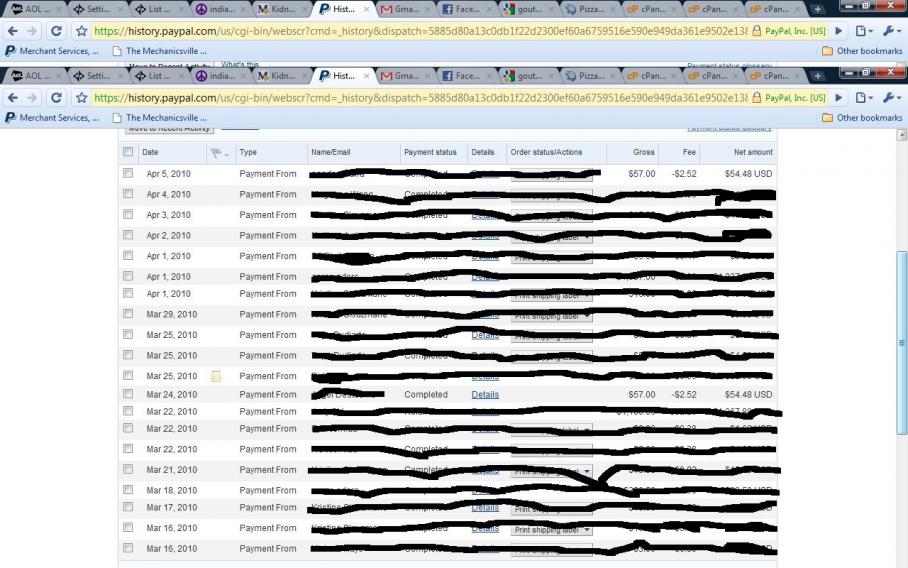Open Other bookmarks folder in upper window
Viewport: 908px width, 568px height.
[862, 51]
